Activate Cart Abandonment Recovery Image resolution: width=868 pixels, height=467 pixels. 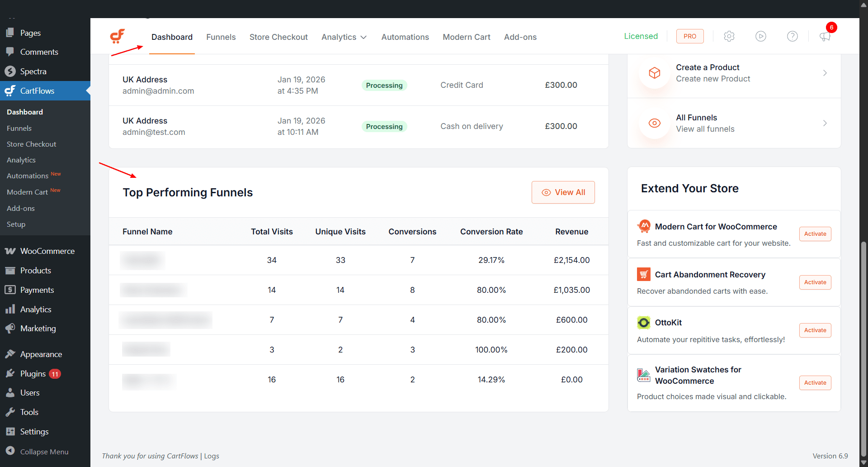point(815,282)
